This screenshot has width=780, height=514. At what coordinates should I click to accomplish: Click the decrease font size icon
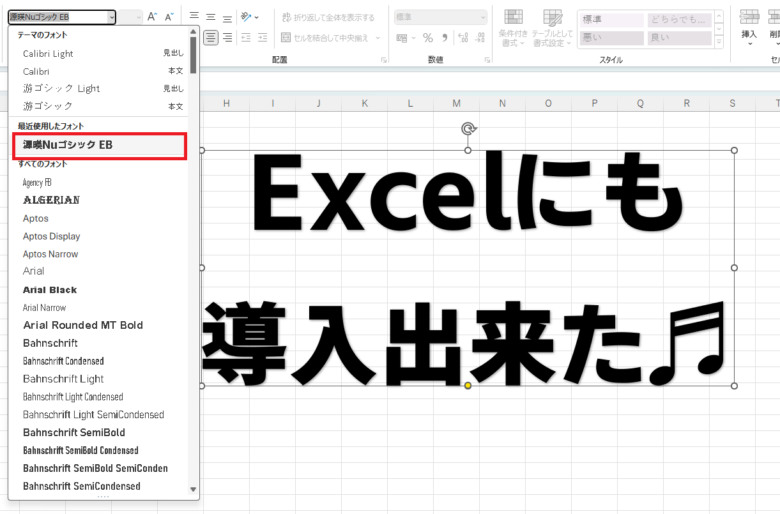(x=170, y=17)
